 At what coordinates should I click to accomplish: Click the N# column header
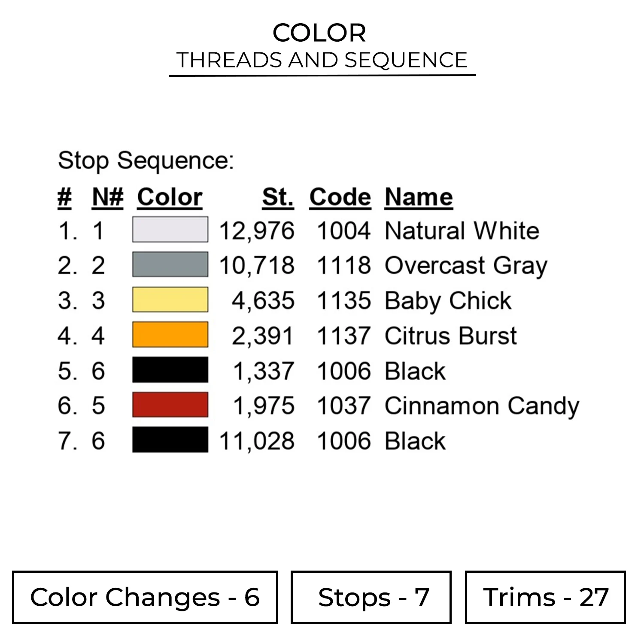click(x=107, y=197)
